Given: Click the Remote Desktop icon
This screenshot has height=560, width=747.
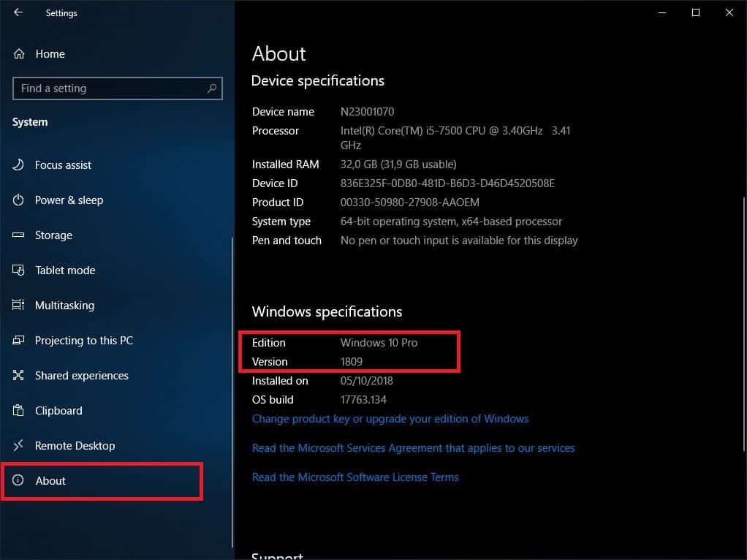Looking at the screenshot, I should coord(18,446).
